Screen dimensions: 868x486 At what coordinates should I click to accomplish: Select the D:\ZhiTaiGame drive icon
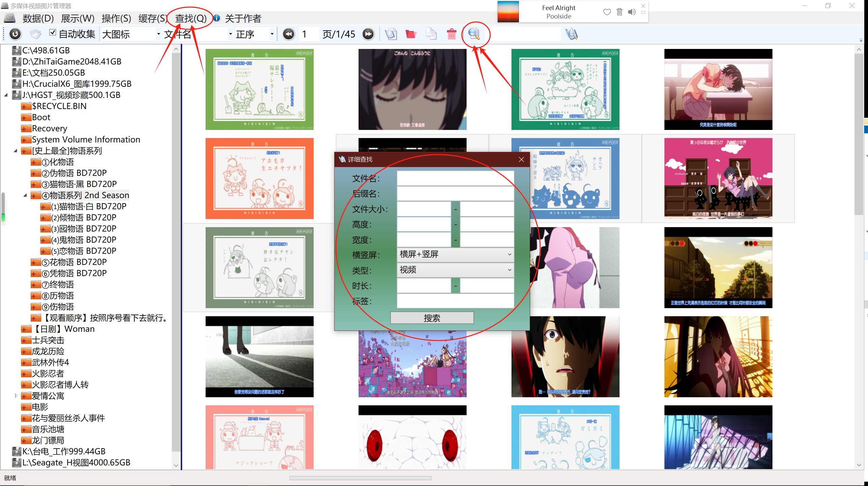point(17,61)
